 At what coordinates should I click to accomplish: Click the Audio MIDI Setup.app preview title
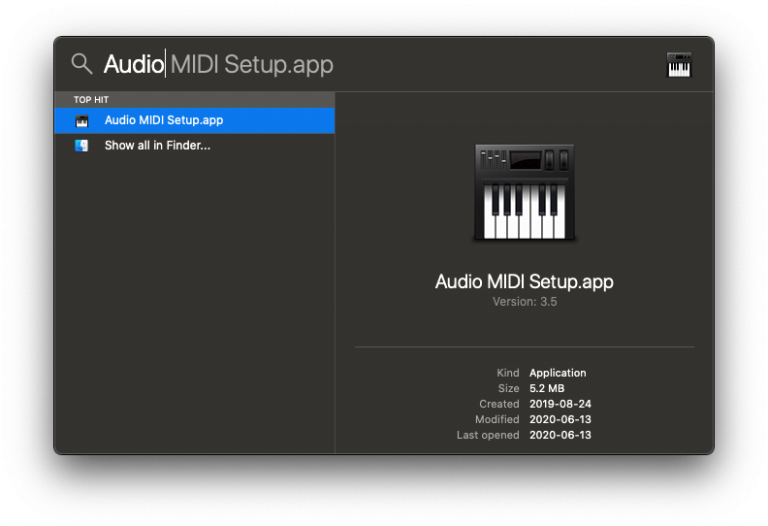point(524,282)
